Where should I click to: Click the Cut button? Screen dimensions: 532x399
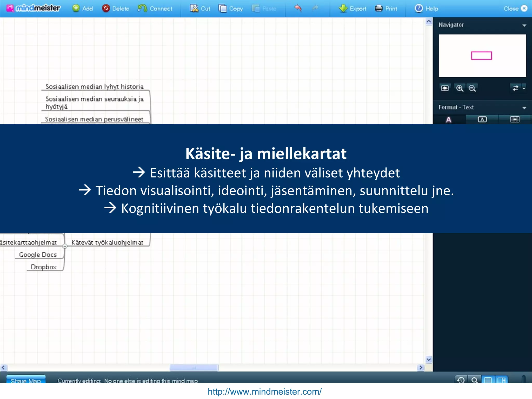click(x=200, y=9)
